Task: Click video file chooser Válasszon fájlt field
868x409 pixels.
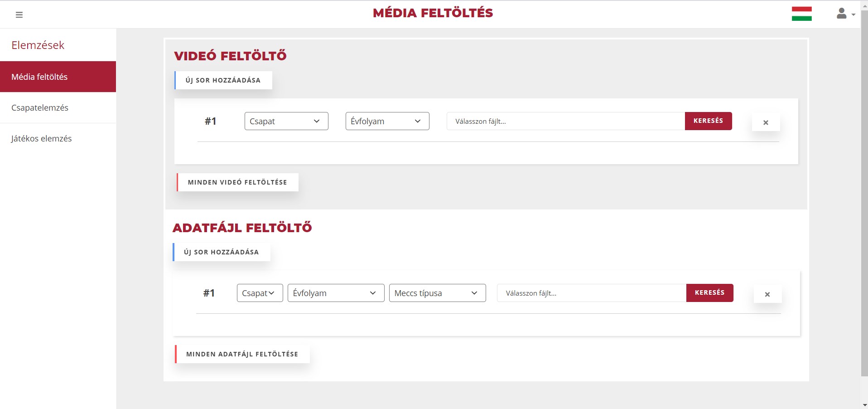Action: click(x=565, y=121)
